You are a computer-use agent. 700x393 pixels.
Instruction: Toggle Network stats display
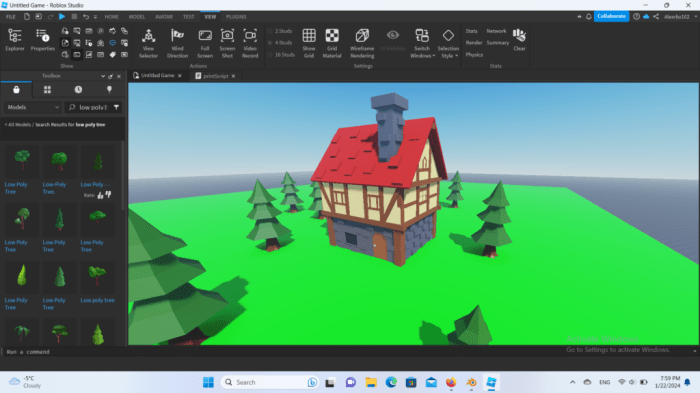tap(496, 31)
